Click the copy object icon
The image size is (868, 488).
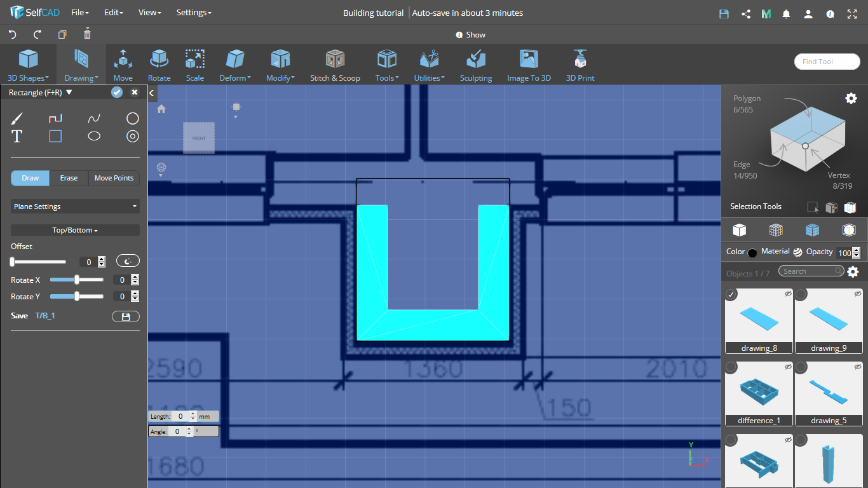(62, 34)
